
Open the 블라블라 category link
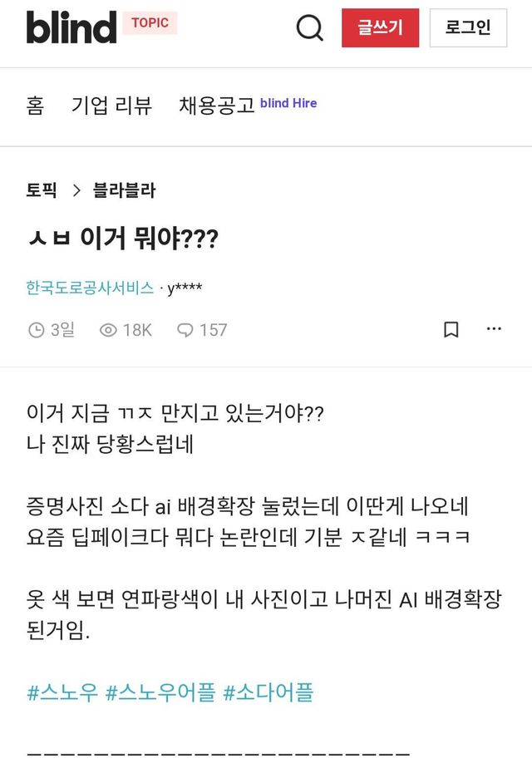(124, 190)
